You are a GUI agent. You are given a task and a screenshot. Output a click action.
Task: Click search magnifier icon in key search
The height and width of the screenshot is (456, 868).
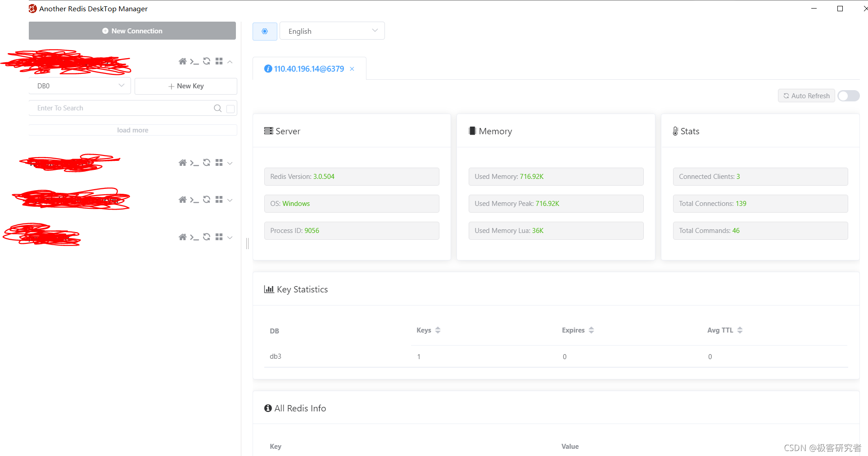click(x=217, y=108)
